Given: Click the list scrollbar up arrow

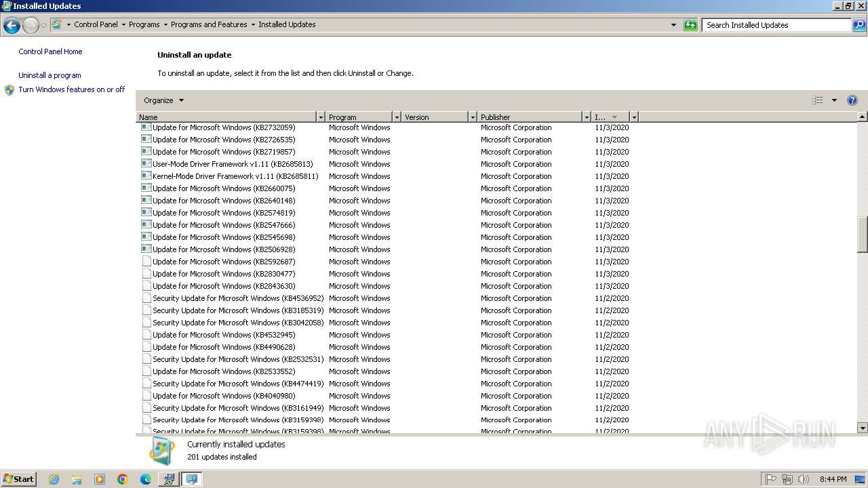Looking at the screenshot, I should pos(863,117).
